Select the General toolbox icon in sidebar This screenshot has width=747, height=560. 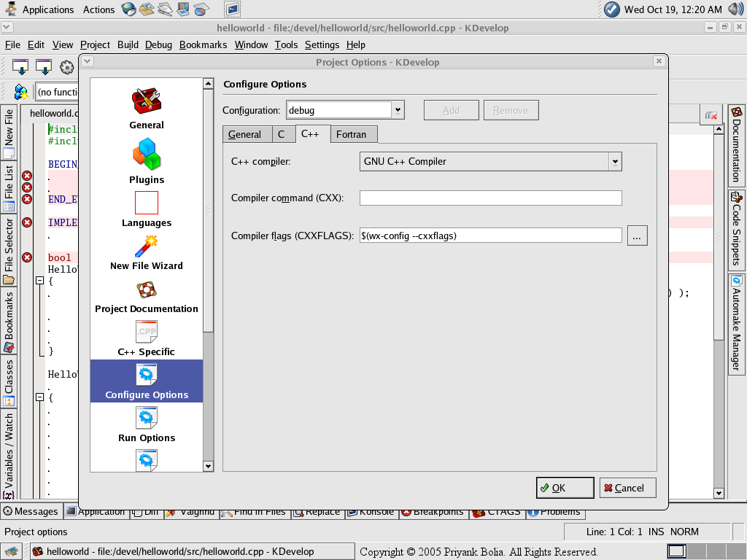point(146,101)
